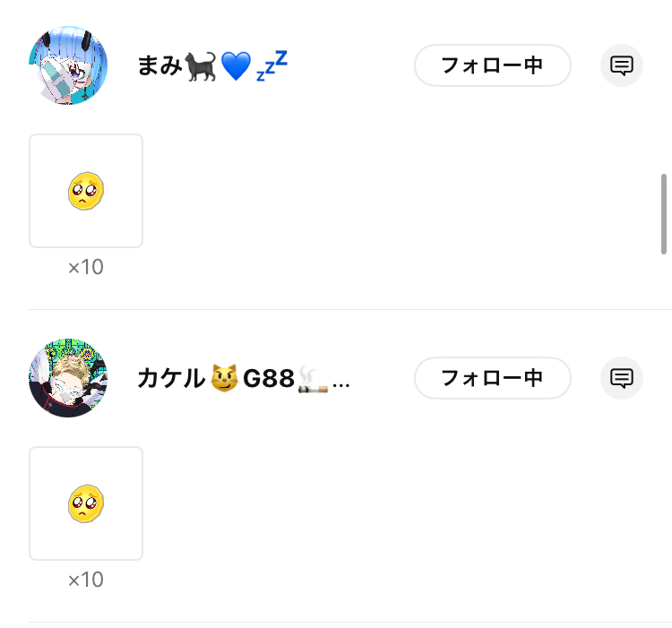Expand truncated name ellipsis after cigarette
This screenshot has width=672, height=628.
341,385
